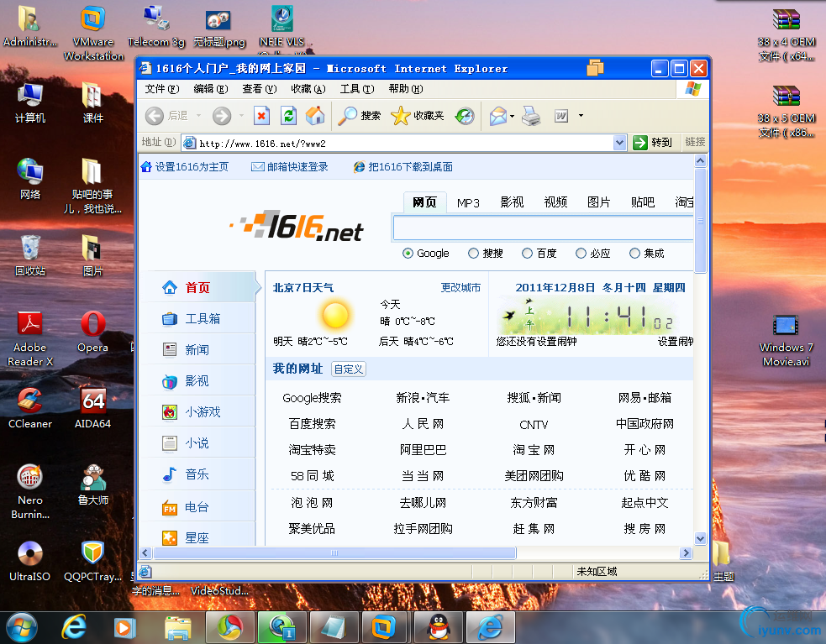Click the 更改城市 link in weather panel

tap(460, 287)
